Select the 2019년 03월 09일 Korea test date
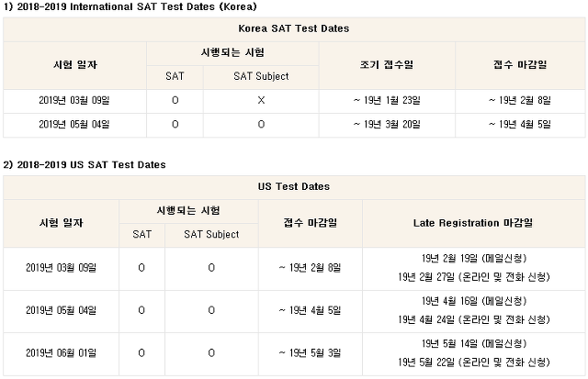Viewport: 588px width, 379px height. (74, 100)
